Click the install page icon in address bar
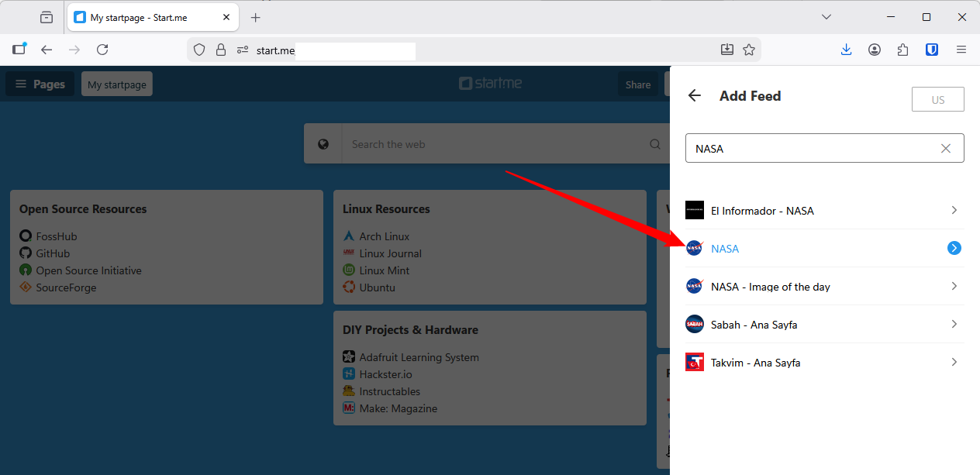 pos(726,50)
